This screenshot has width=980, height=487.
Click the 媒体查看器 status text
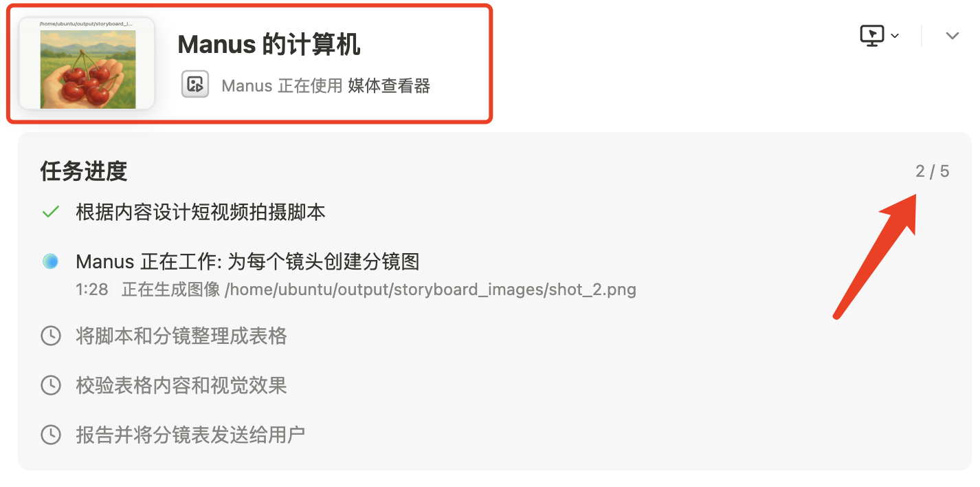[389, 86]
